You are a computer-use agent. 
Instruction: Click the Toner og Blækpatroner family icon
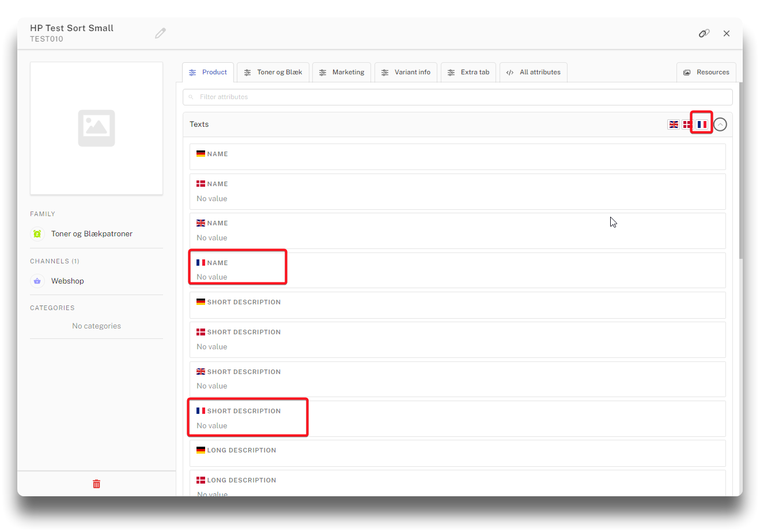coord(37,233)
